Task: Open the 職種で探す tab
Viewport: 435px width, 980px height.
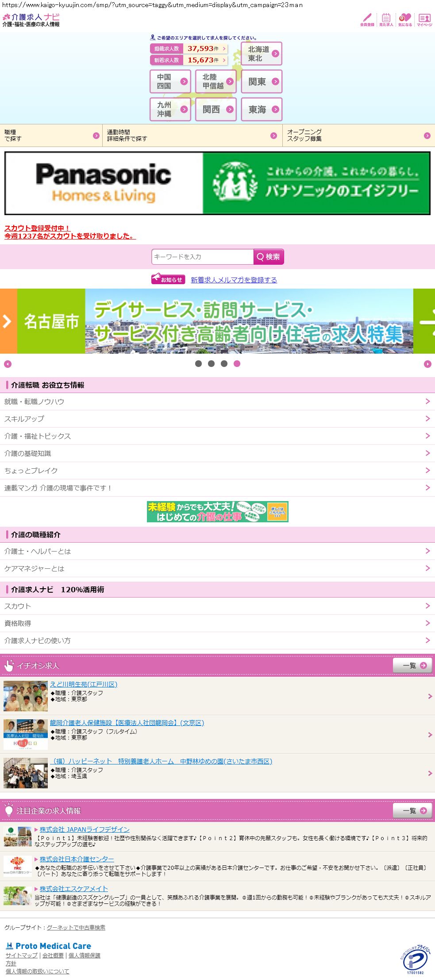Action: 51,135
